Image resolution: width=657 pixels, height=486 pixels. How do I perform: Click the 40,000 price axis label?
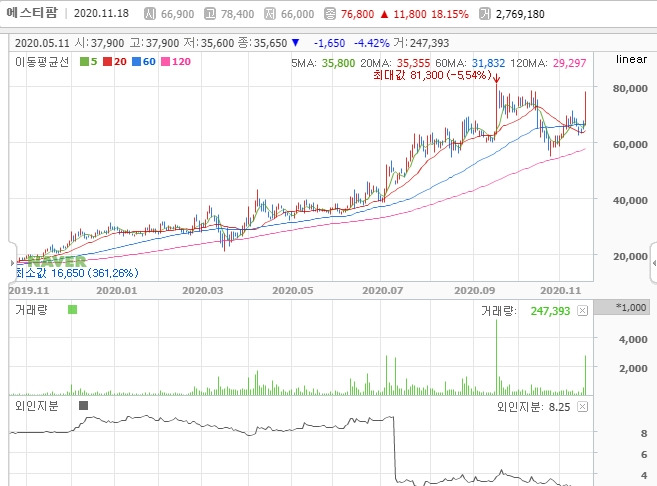[630, 201]
